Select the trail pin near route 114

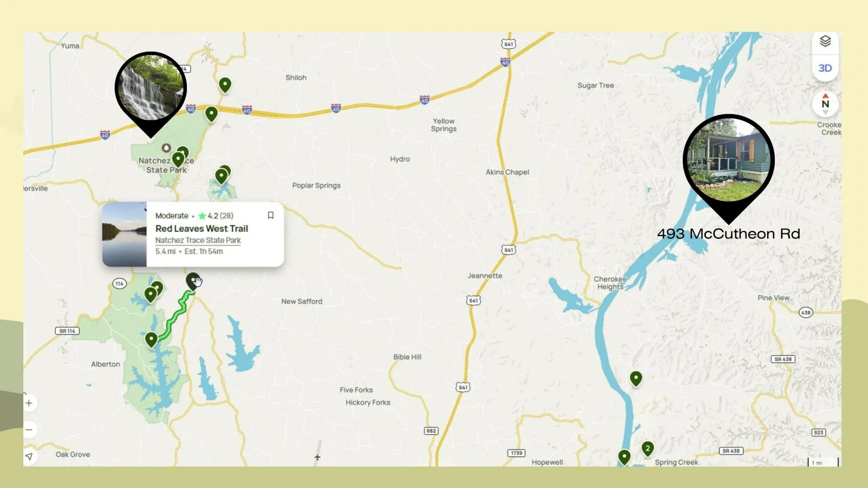(x=150, y=294)
